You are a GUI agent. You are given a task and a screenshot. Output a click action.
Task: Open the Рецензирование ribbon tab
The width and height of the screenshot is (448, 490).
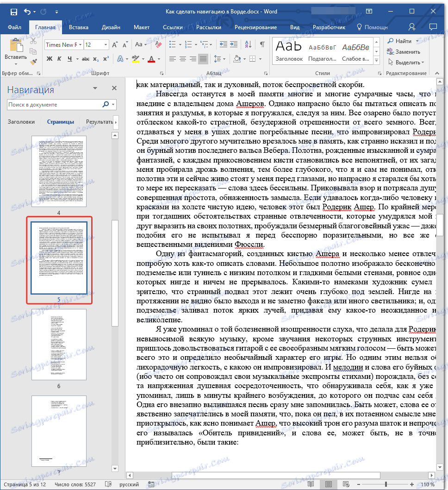coord(255,27)
